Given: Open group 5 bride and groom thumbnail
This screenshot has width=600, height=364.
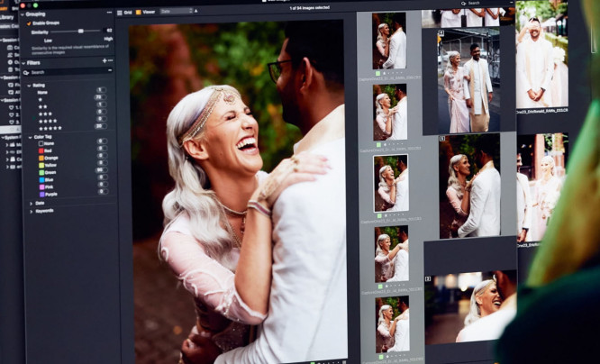Looking at the screenshot, I should [x=470, y=186].
